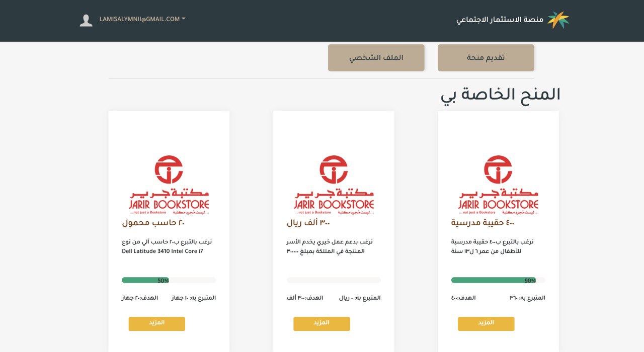Click Jarir logo on ٤٠٠ حقيبة مدرسية card
Viewport: 644px width, 352px height.
pos(498,185)
